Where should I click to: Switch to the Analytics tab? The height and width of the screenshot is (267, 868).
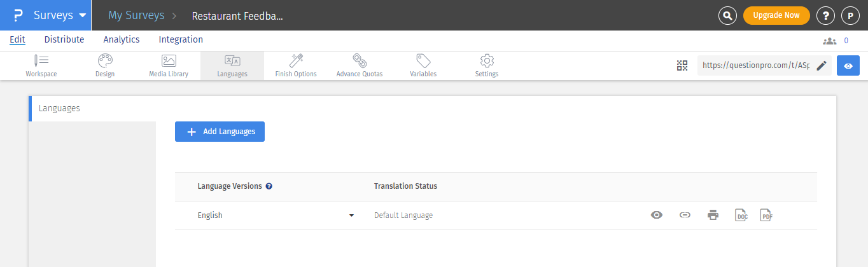pos(122,39)
